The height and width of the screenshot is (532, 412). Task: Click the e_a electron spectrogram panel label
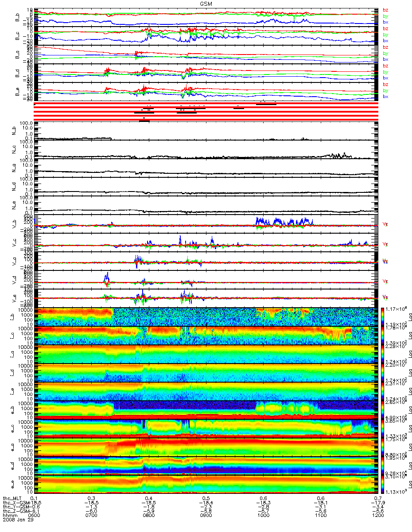pos(13,447)
